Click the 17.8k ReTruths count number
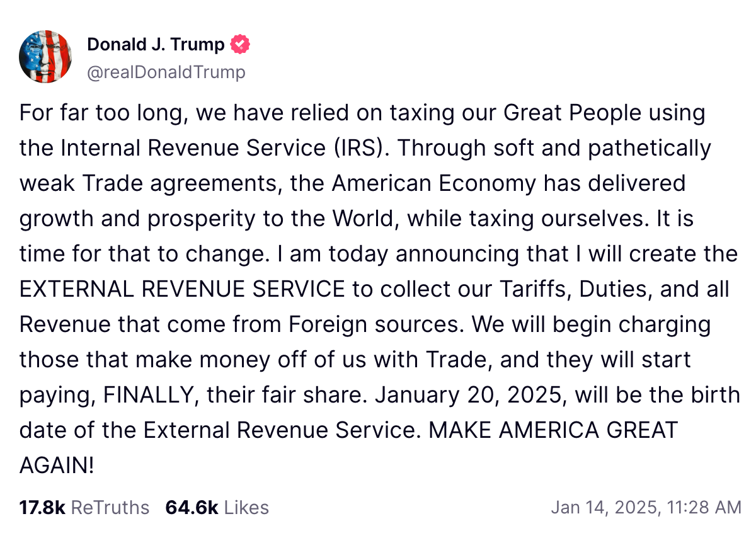Viewport: 756px width, 538px height. click(x=42, y=508)
